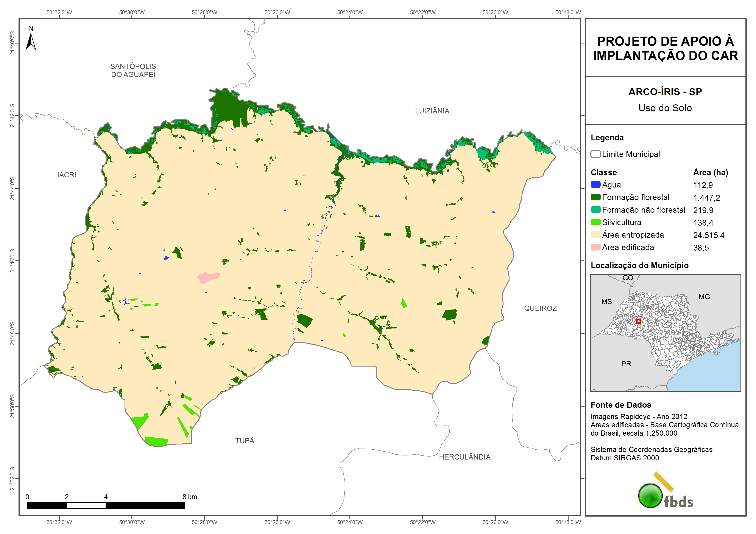Click the Área edificada pink swatch
The image size is (756, 534).
pyautogui.click(x=595, y=247)
